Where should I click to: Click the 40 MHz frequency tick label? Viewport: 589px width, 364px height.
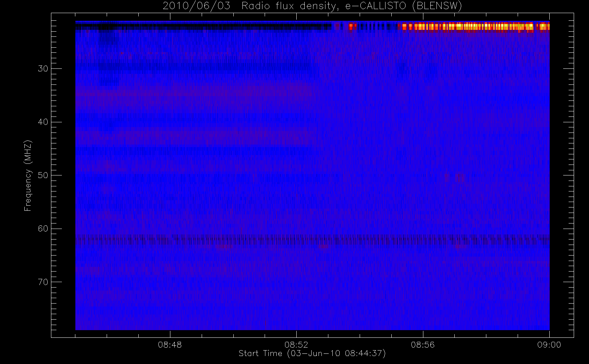tap(43, 122)
